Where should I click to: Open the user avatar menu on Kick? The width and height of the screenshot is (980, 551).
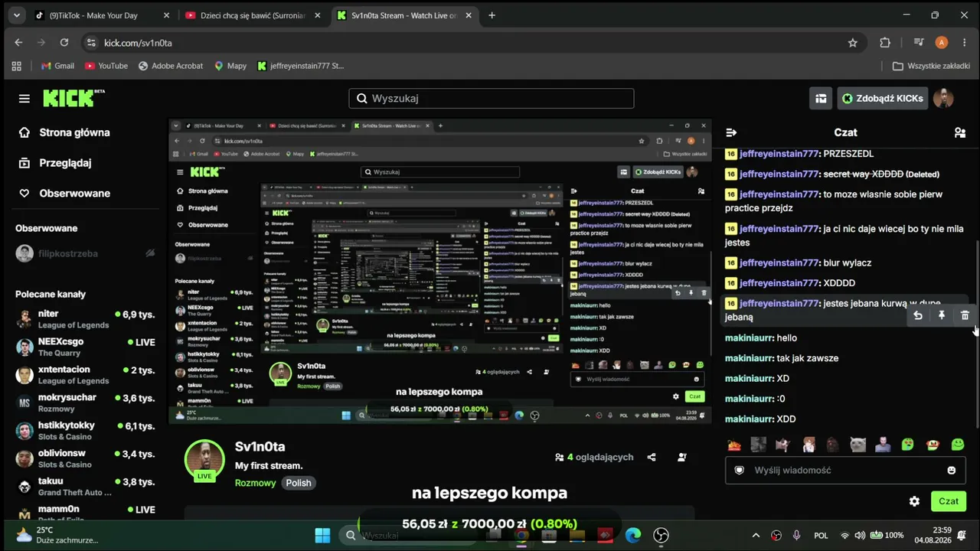tap(943, 98)
